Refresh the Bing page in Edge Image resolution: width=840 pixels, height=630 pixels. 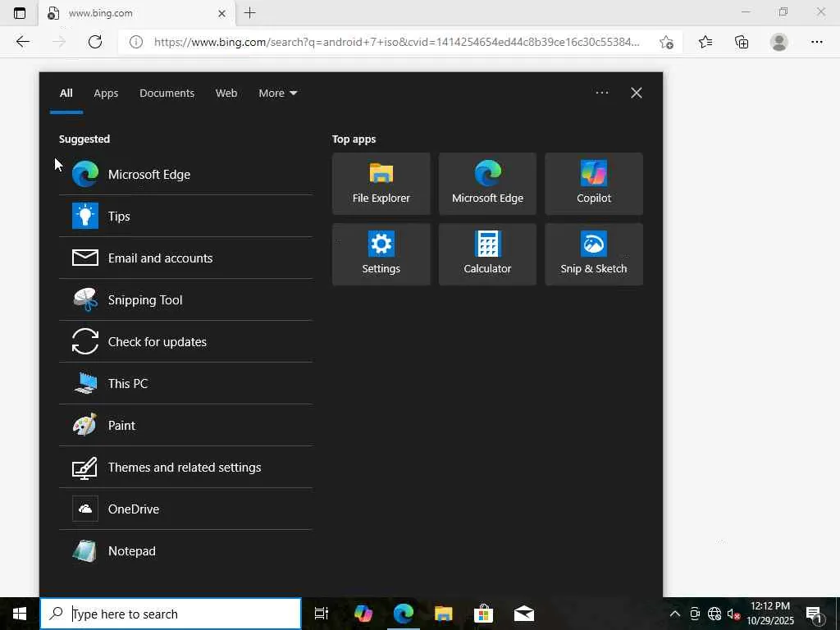[95, 42]
